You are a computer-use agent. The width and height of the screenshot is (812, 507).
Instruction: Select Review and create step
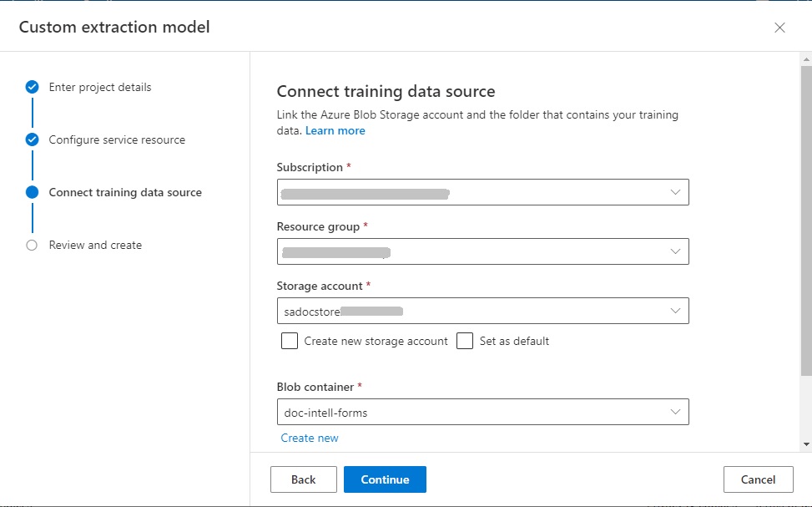pos(95,246)
